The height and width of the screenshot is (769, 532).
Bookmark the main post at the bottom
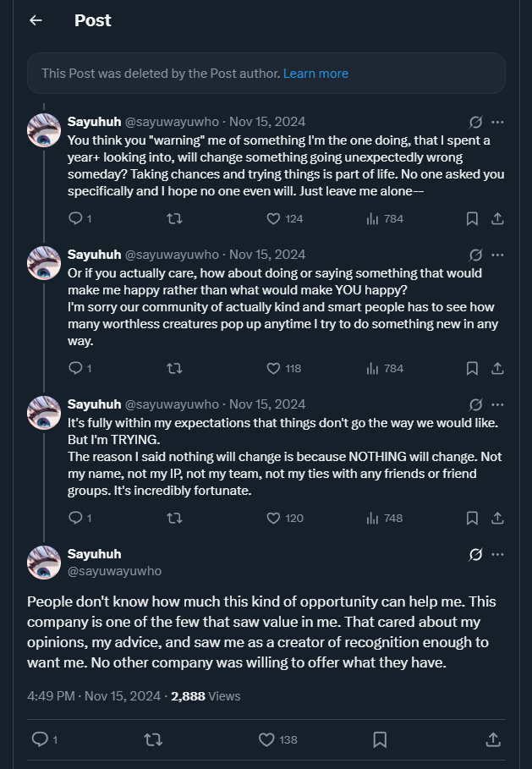coord(380,739)
